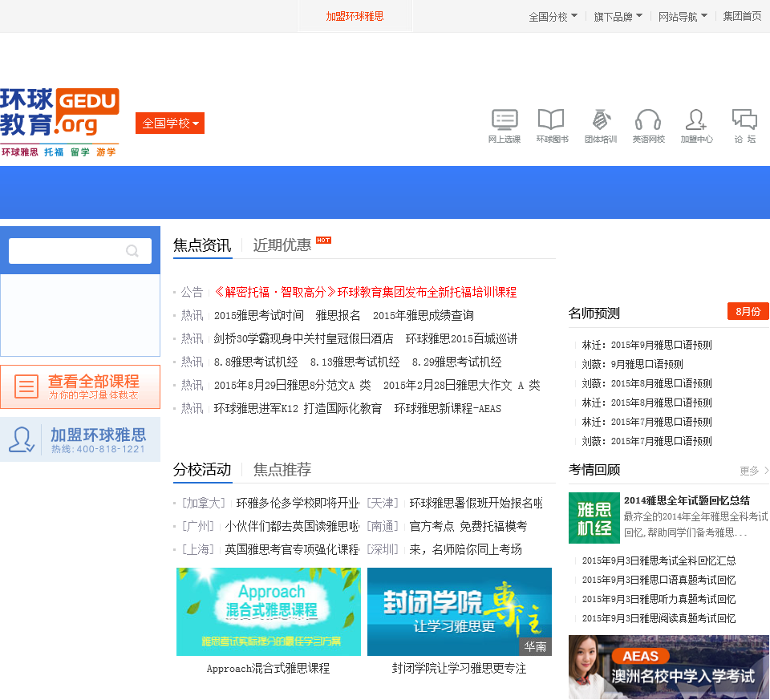The height and width of the screenshot is (700, 770).
Task: Open the 英语网校 headphones icon
Action: [648, 126]
